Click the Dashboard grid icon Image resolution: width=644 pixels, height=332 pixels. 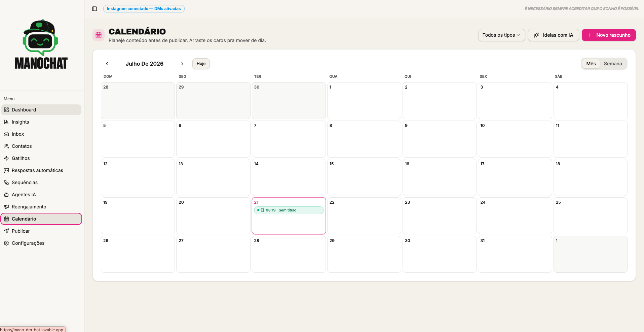click(6, 110)
